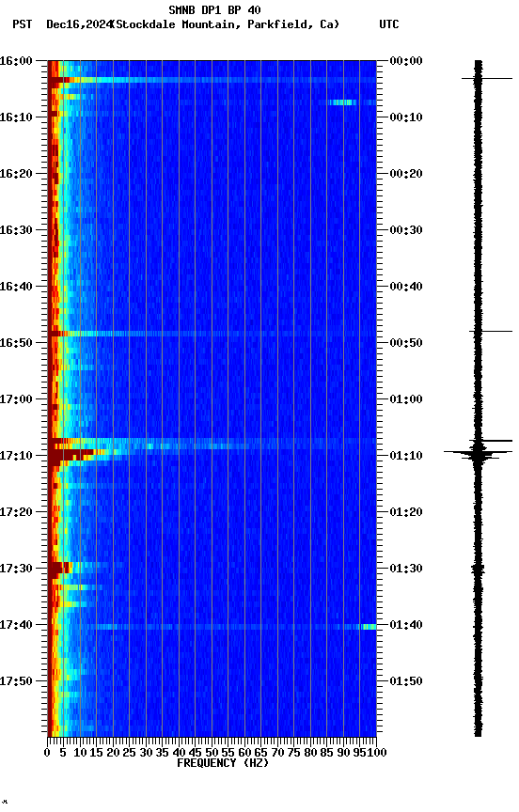Click the UTC time label "00:40"
The height and width of the screenshot is (812, 519).
405,287
